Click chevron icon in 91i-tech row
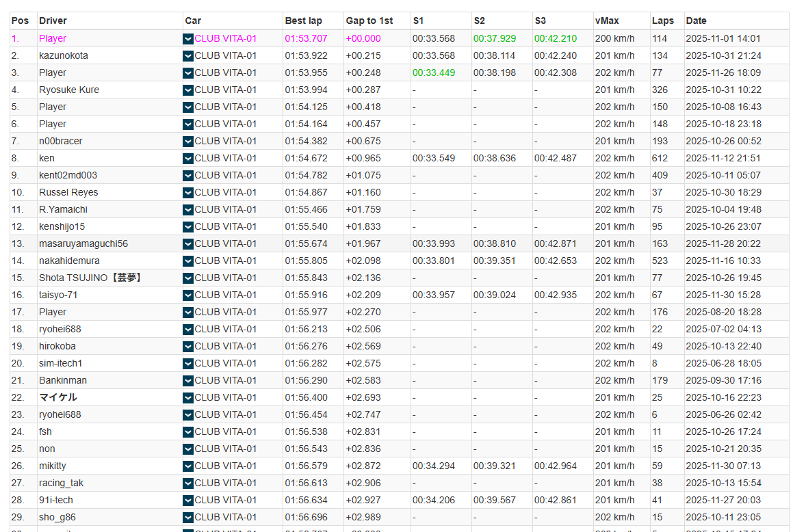This screenshot has height=532, width=806. pos(188,501)
